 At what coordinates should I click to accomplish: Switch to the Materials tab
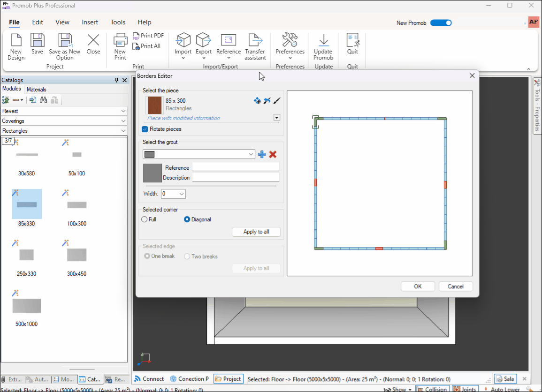click(x=36, y=90)
